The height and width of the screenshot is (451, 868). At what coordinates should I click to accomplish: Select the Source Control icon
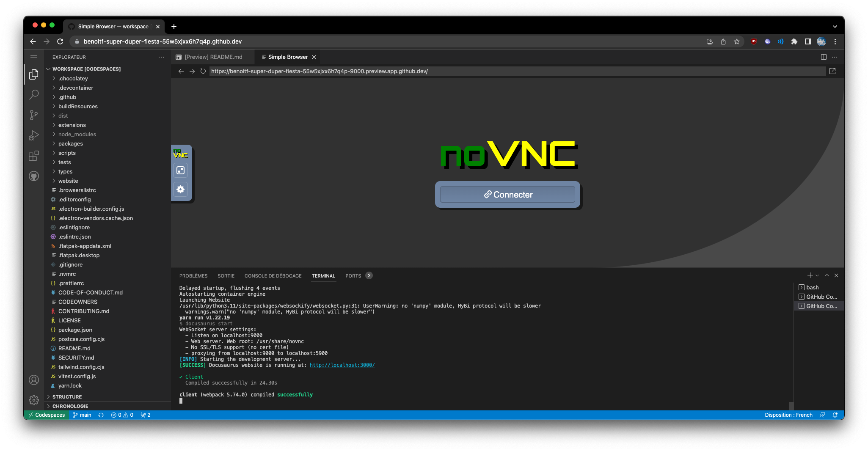(x=34, y=115)
